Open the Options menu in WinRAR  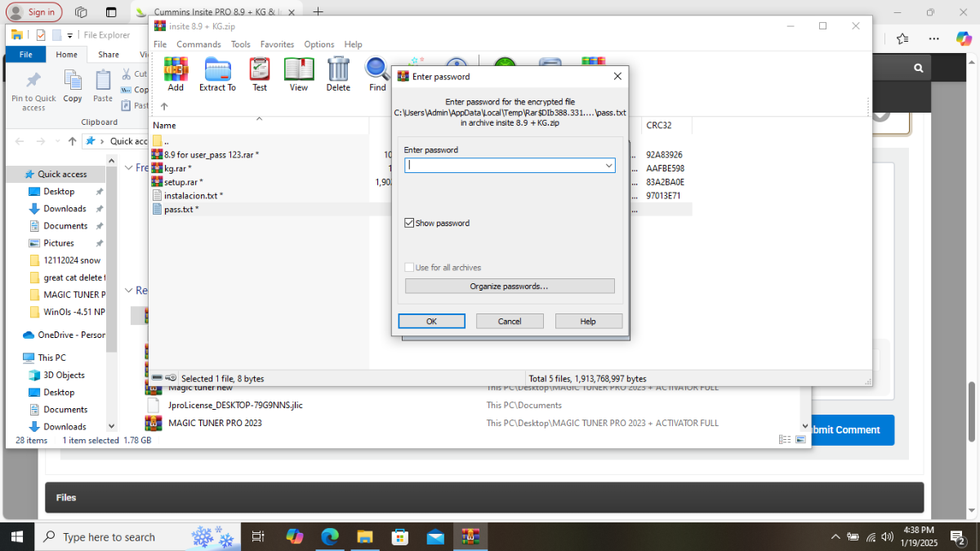pos(318,44)
